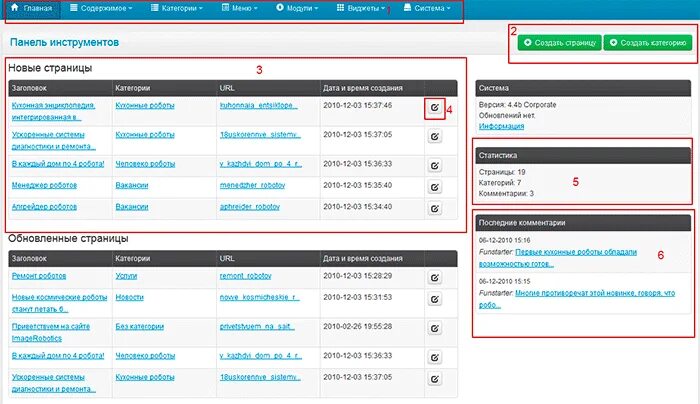Edit the 'Кухонная энциклопедия' page via its pencil icon

434,108
